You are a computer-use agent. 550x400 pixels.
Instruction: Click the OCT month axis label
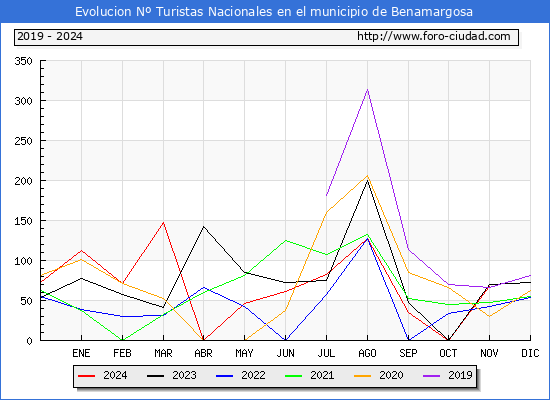[448, 353]
